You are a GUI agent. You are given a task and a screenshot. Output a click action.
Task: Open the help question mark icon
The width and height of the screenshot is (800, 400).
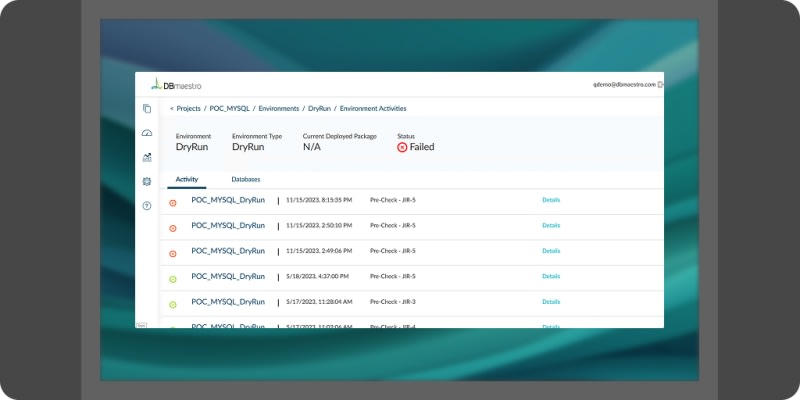click(147, 206)
